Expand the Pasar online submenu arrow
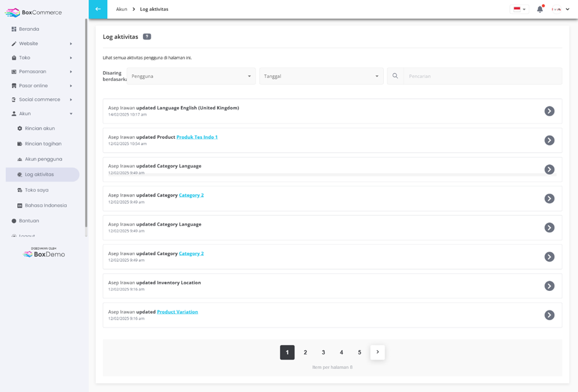 coord(71,86)
